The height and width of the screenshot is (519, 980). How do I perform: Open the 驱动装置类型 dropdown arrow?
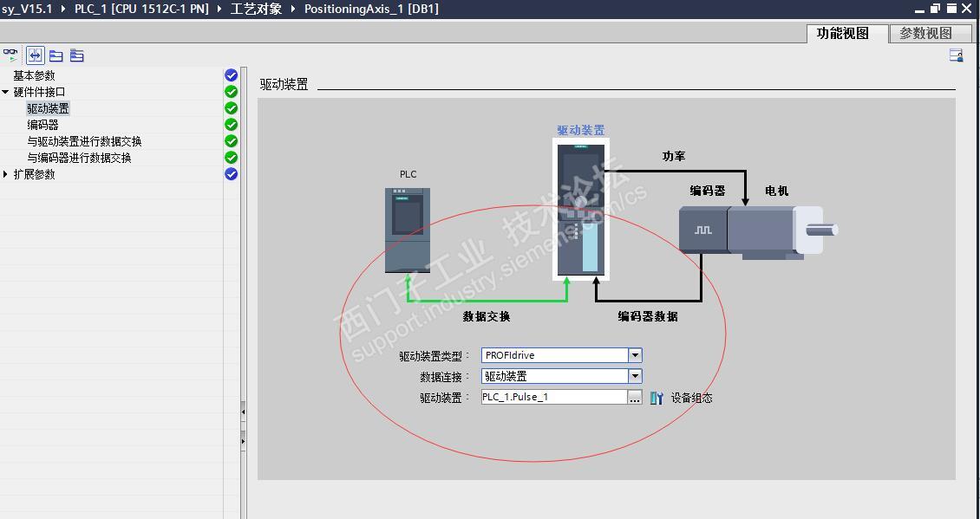(x=635, y=355)
